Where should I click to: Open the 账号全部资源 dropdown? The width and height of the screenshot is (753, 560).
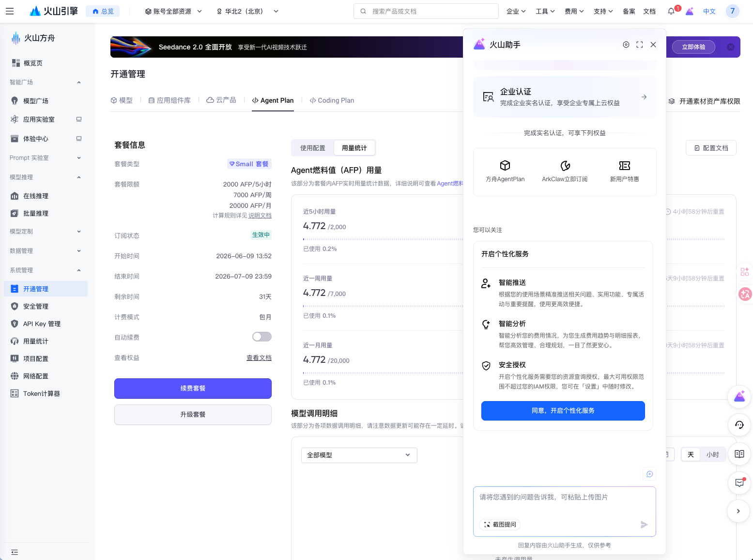coord(173,11)
